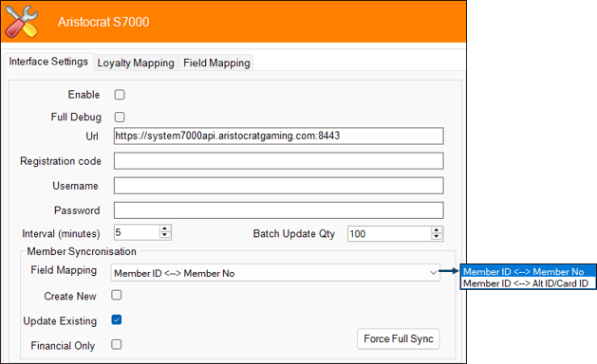The width and height of the screenshot is (597, 364).
Task: Tick the Enable checkbox
Action: click(120, 95)
